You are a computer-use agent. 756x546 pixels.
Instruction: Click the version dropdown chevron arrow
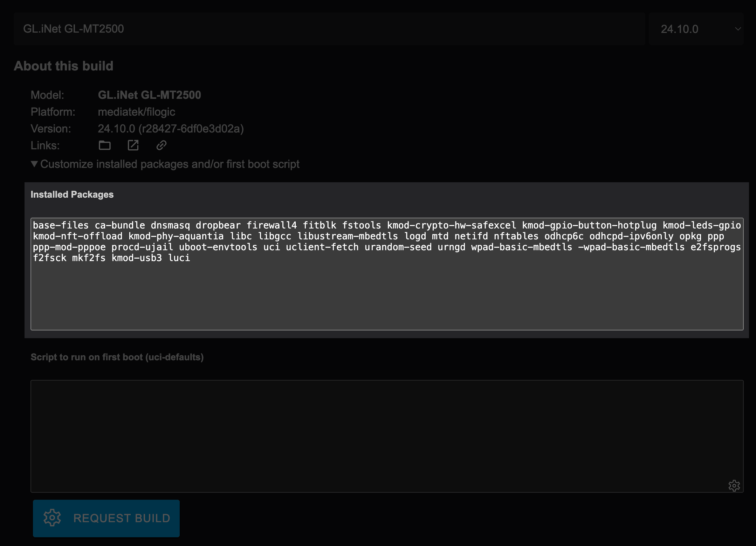738,29
